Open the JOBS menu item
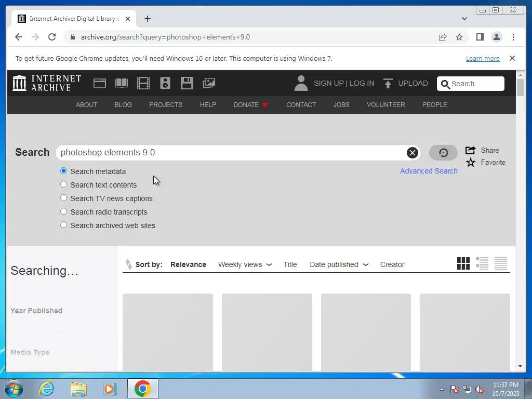Screen dimensions: 532x399 pos(341,105)
